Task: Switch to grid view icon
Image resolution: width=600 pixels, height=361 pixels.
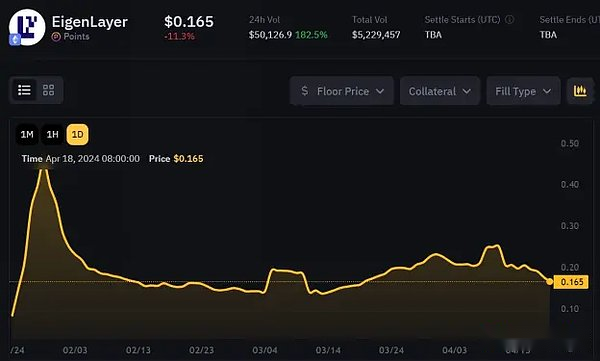Action: 49,90
